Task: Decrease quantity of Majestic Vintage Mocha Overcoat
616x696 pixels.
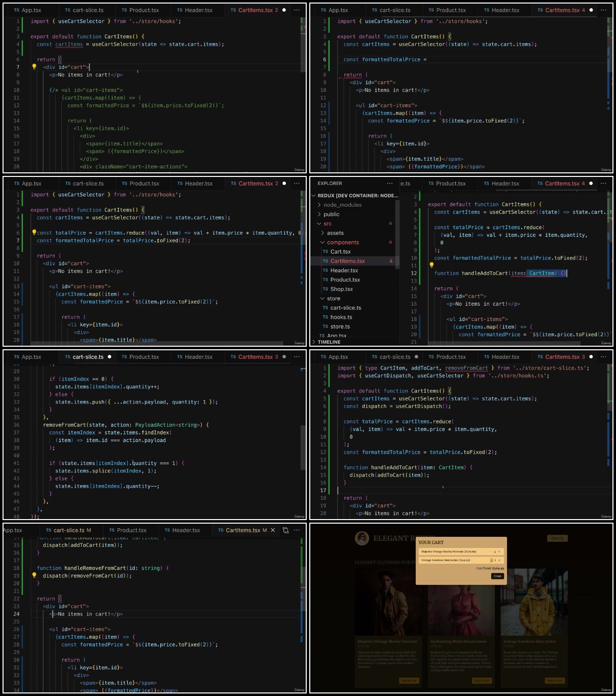Action: [490, 552]
